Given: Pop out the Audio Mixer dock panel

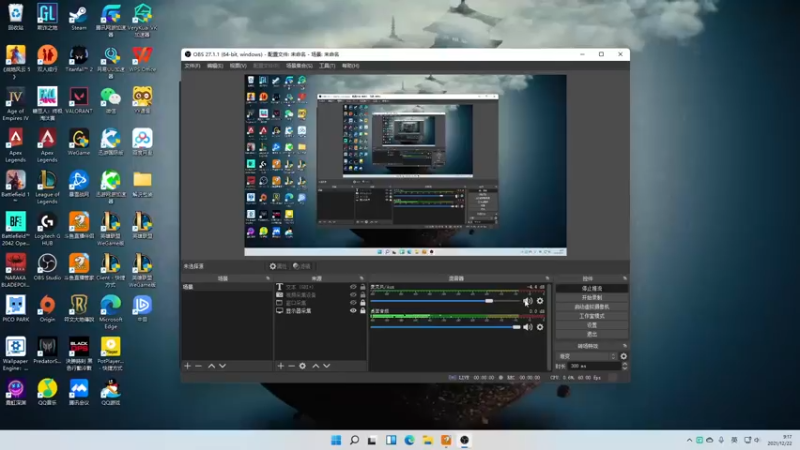Looking at the screenshot, I should click(547, 279).
